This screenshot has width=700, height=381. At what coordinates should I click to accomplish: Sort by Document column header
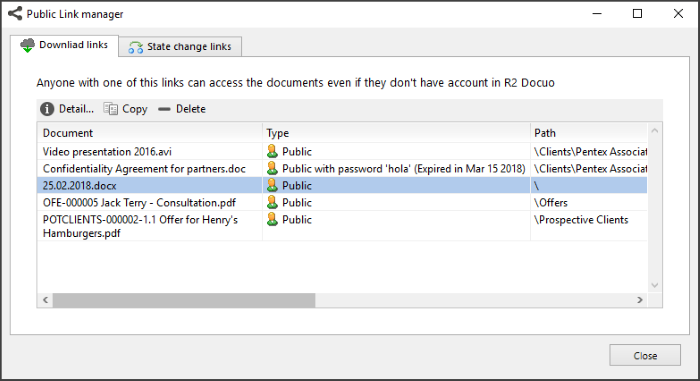pyautogui.click(x=150, y=133)
